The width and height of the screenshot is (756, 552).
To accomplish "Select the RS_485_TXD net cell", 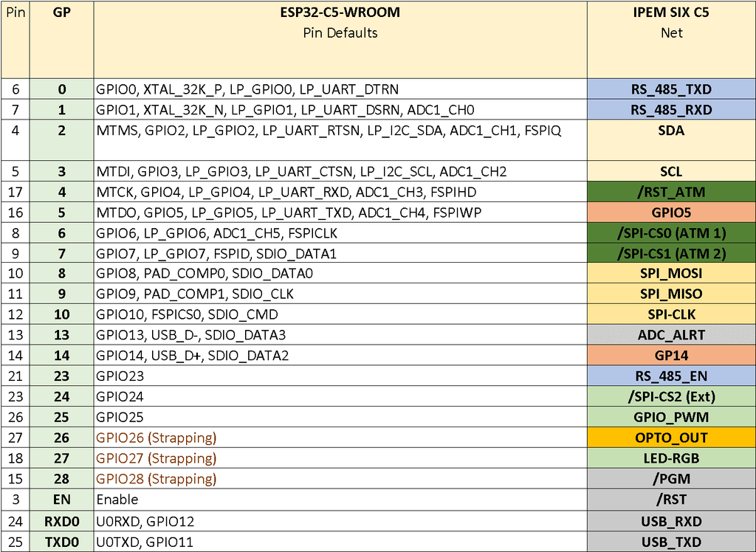I will [671, 89].
